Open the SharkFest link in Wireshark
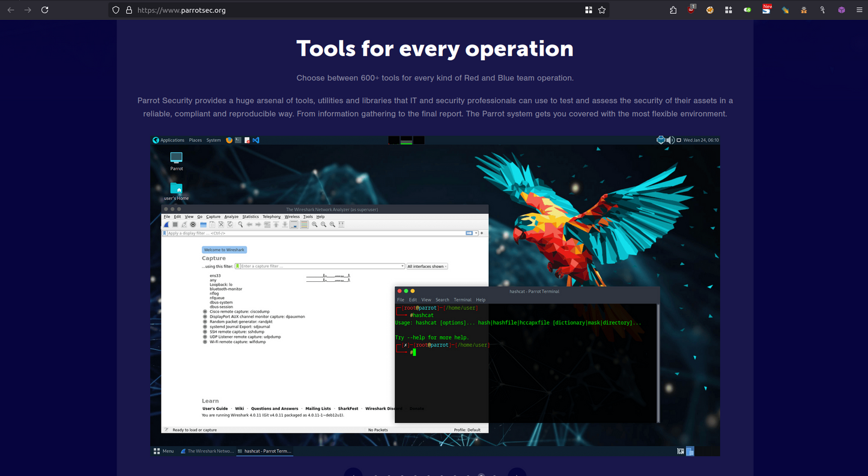The width and height of the screenshot is (868, 476). tap(348, 409)
